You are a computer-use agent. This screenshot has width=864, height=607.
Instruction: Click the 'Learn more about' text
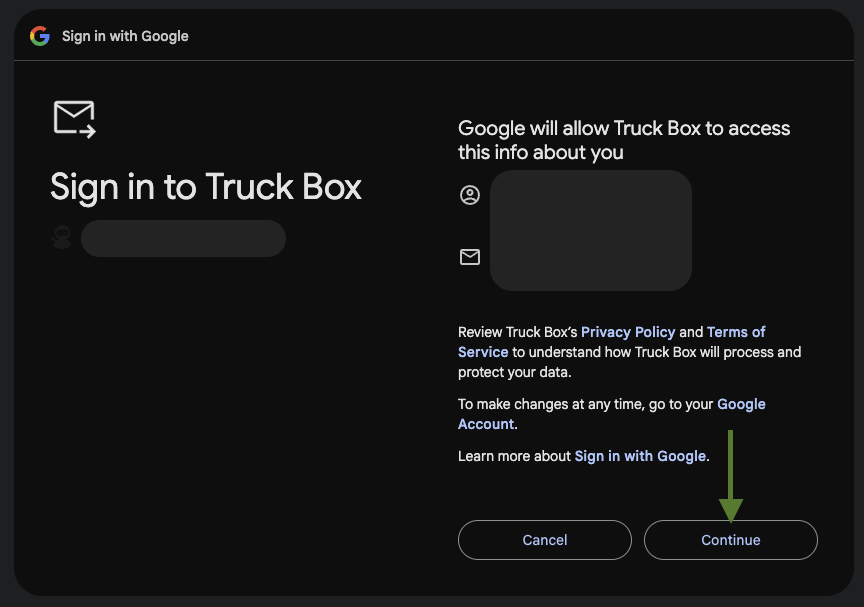pyautogui.click(x=515, y=456)
